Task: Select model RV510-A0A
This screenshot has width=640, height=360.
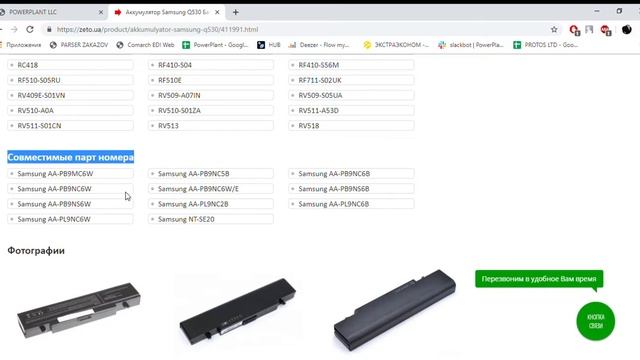Action: click(70, 110)
